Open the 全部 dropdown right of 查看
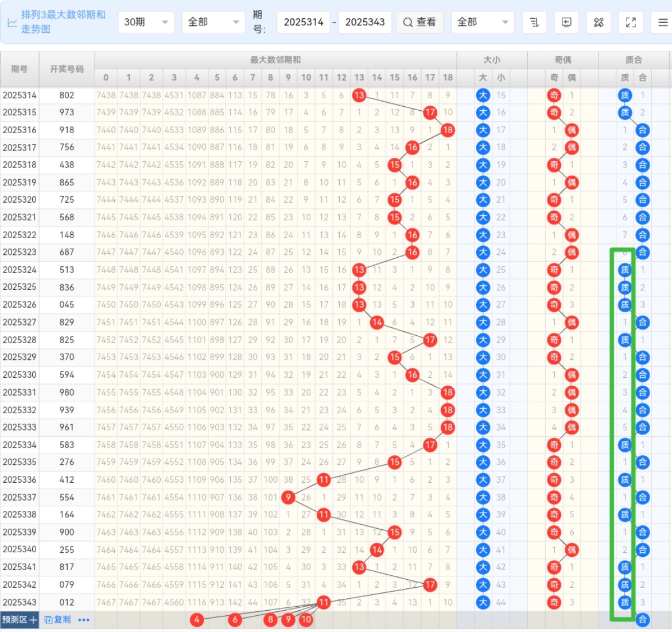The height and width of the screenshot is (632, 672). coord(482,22)
